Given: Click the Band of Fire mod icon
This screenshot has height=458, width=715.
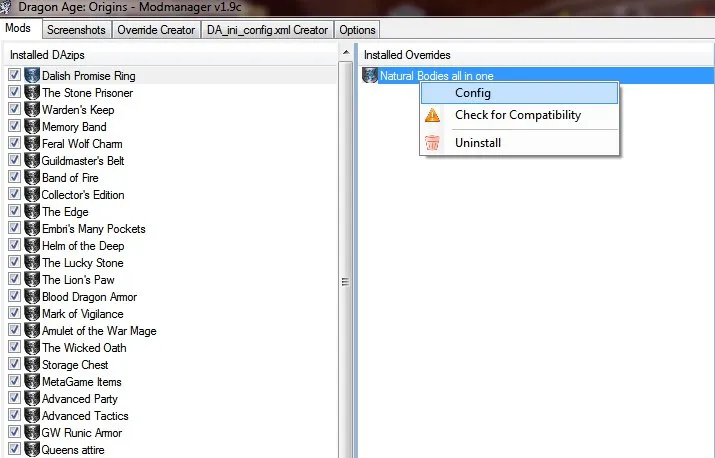Looking at the screenshot, I should 32,177.
